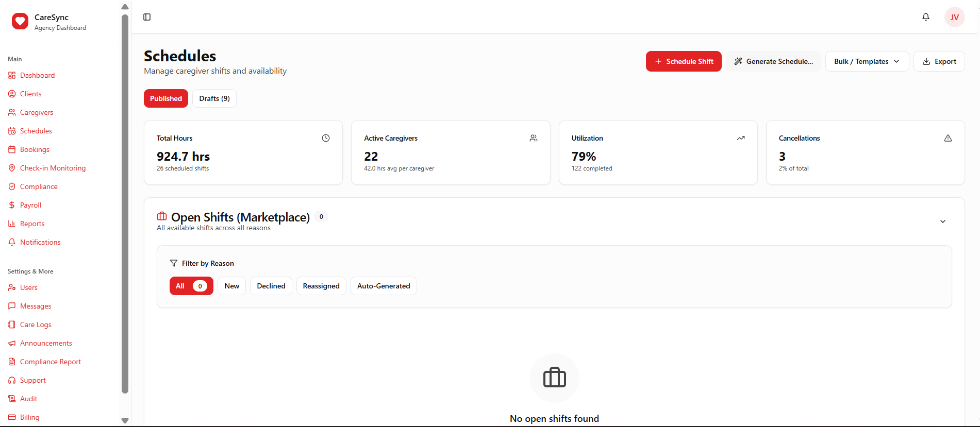This screenshot has width=980, height=427.
Task: Open the notifications bell icon
Action: [x=926, y=17]
